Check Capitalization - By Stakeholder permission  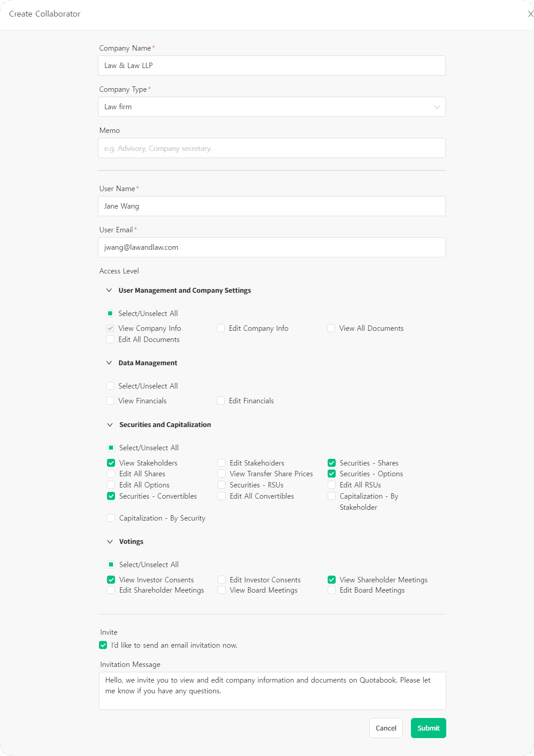tap(331, 496)
